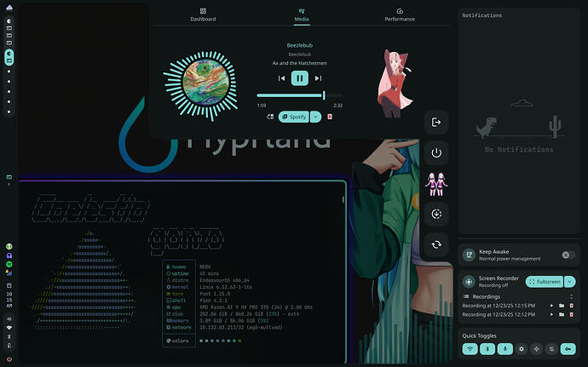Start a Fullscreen screen recording
This screenshot has width=588, height=367.
[543, 282]
